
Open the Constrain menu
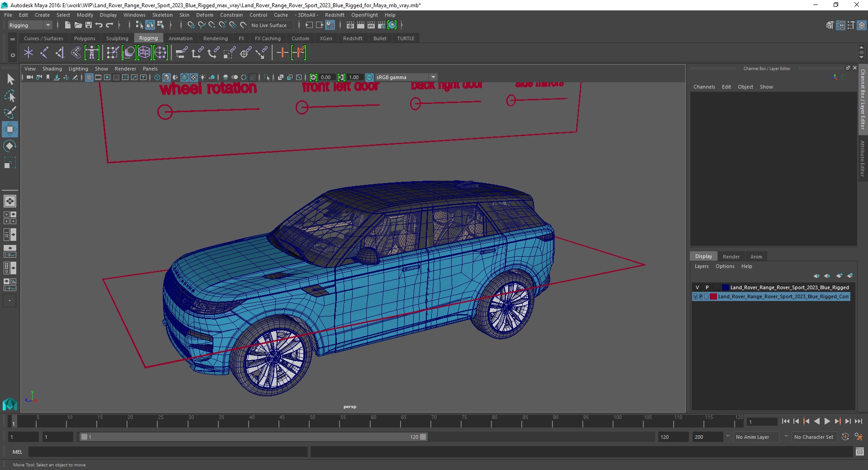231,15
